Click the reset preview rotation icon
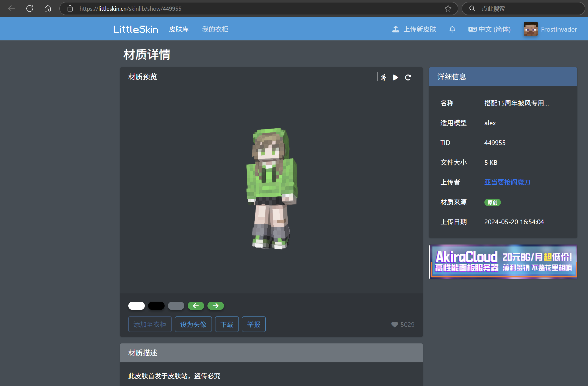 coord(408,77)
